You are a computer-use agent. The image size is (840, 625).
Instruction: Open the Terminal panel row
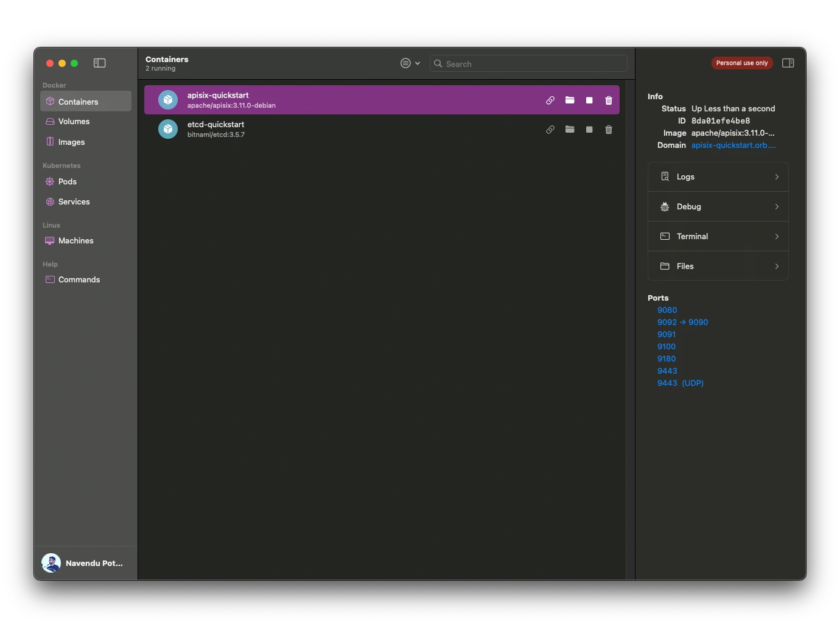[718, 236]
